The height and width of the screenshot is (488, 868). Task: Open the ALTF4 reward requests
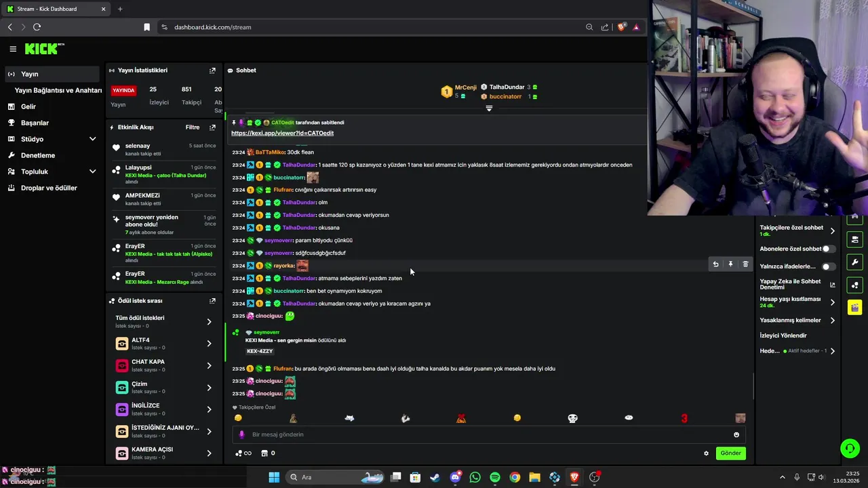pyautogui.click(x=163, y=344)
